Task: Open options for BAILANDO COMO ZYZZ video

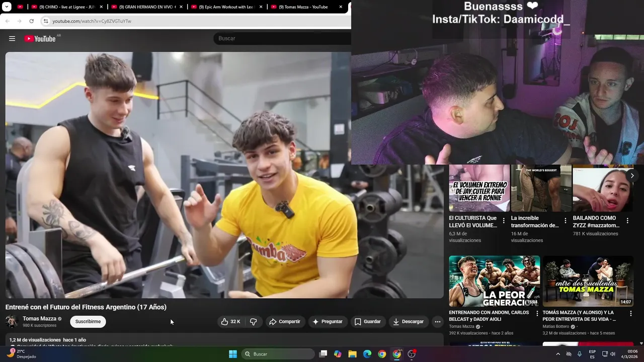Action: click(627, 221)
